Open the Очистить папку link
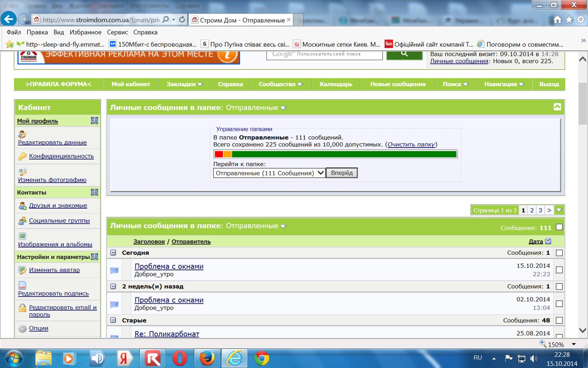588x368 pixels. click(x=411, y=145)
